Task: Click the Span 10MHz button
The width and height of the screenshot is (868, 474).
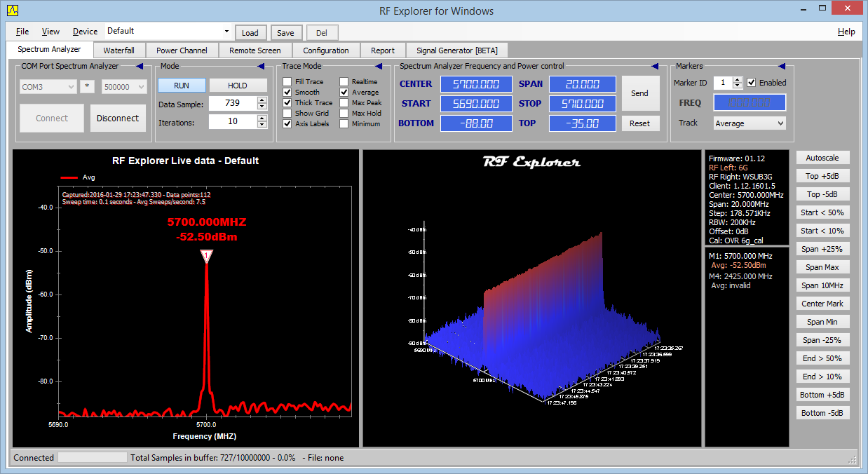Action: [x=822, y=285]
